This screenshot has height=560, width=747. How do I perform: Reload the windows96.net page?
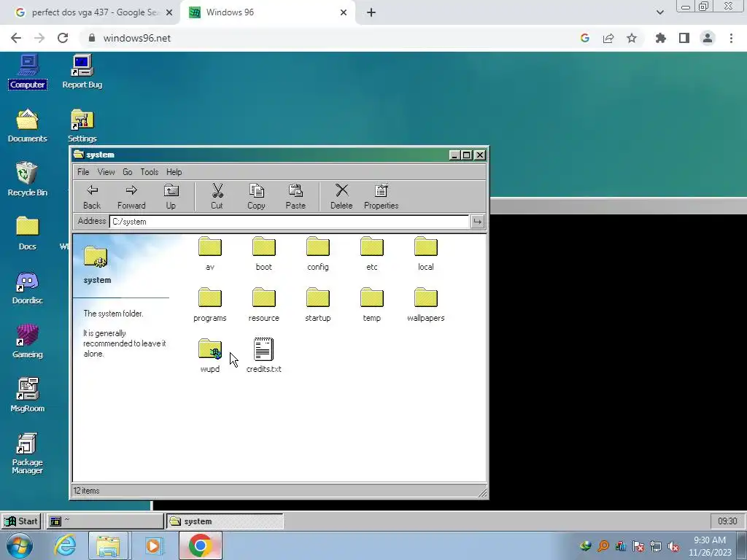63,38
